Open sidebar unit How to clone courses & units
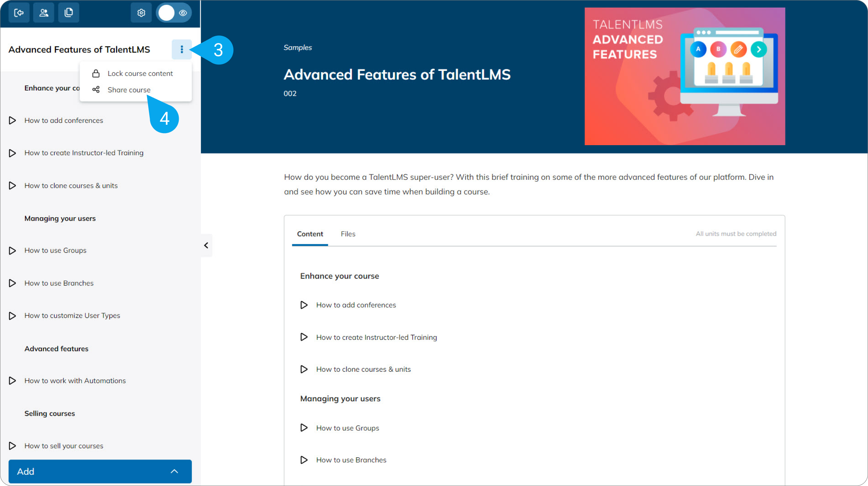868x486 pixels. coord(71,186)
